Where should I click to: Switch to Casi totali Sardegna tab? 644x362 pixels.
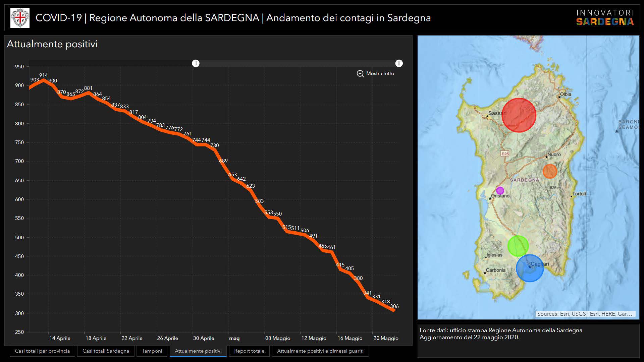pyautogui.click(x=106, y=351)
